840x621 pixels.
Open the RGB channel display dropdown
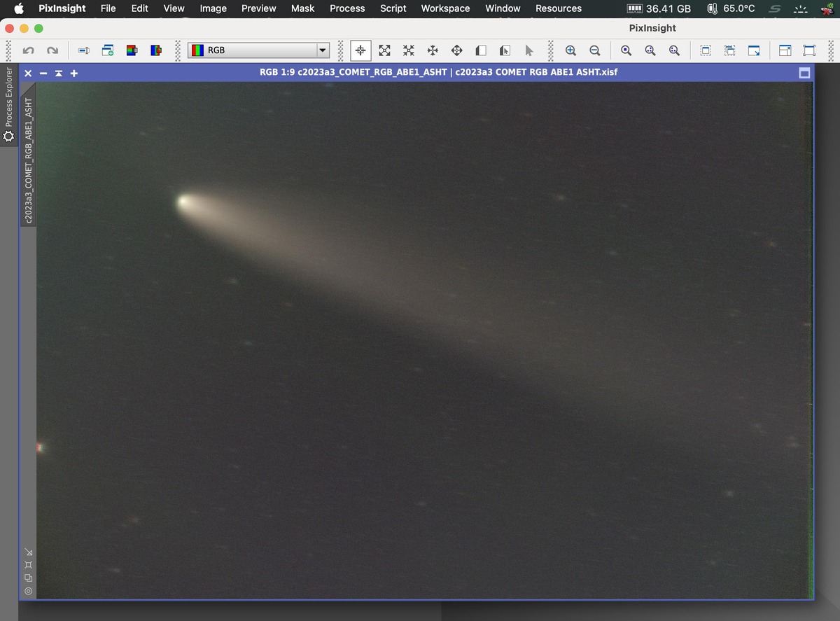(259, 50)
